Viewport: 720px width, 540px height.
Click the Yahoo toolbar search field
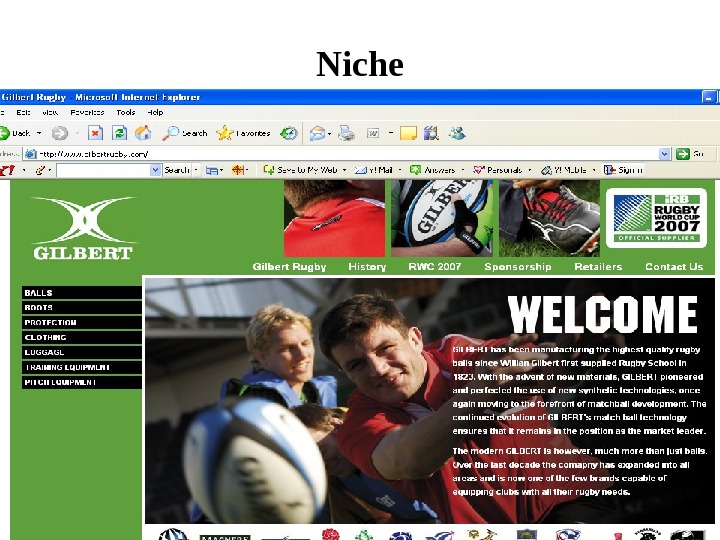pyautogui.click(x=104, y=170)
